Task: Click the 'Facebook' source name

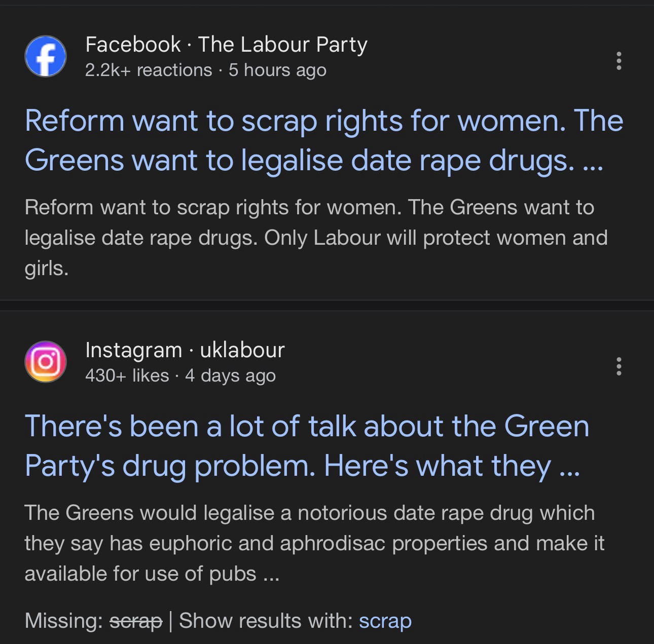Action: click(133, 45)
